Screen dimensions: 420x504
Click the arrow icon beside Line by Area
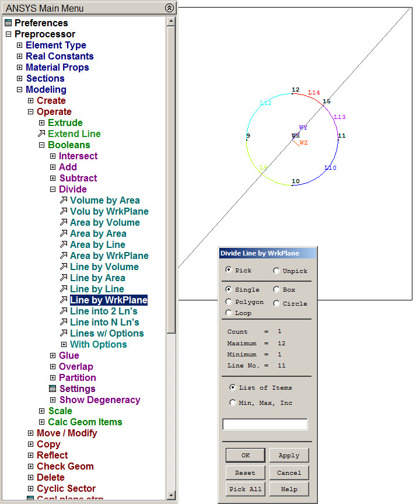(64, 278)
